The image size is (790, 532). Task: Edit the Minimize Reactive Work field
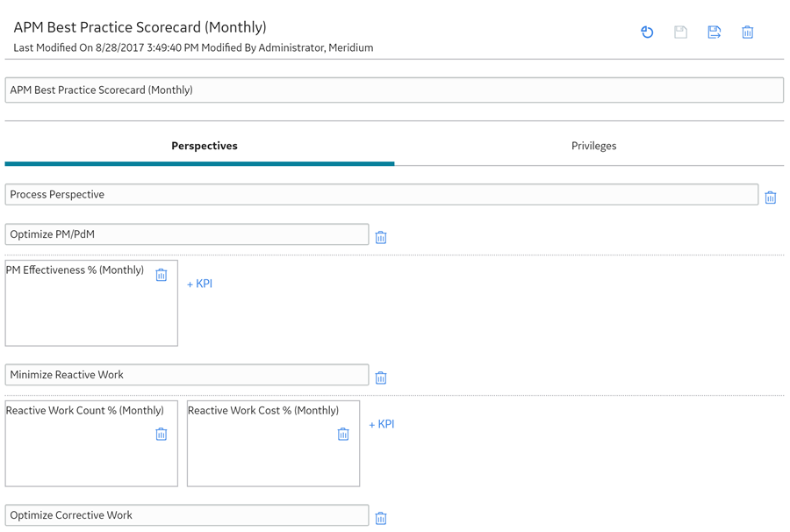click(x=187, y=375)
